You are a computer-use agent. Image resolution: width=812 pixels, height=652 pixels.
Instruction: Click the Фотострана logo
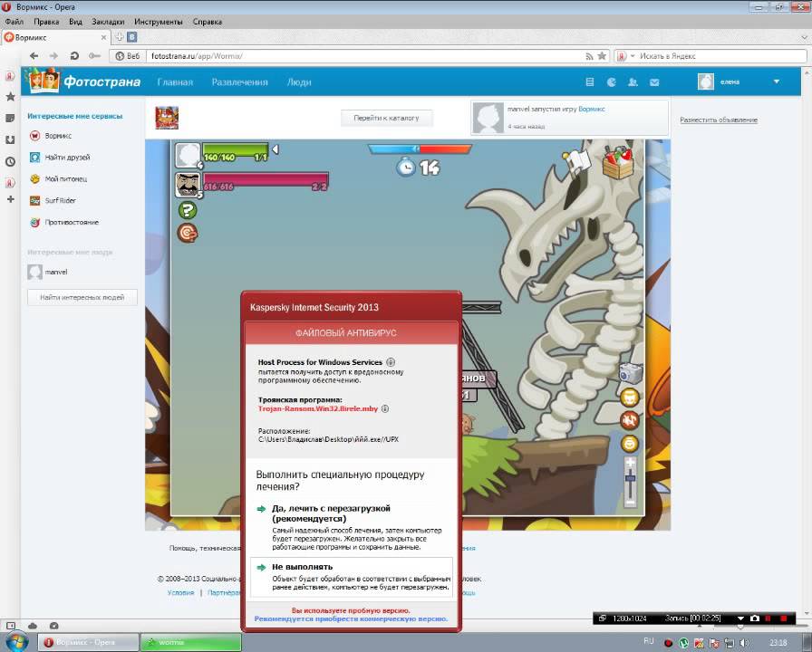(84, 81)
